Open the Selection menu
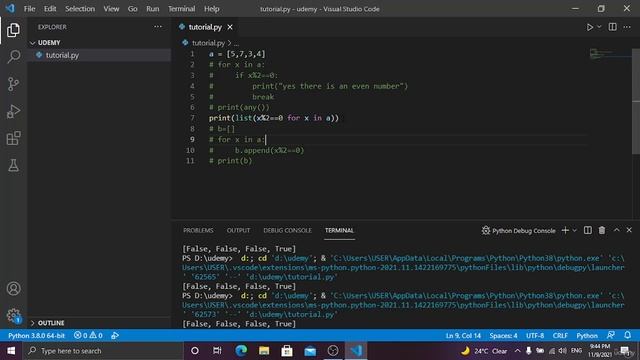The height and width of the screenshot is (360, 640). pos(80,9)
